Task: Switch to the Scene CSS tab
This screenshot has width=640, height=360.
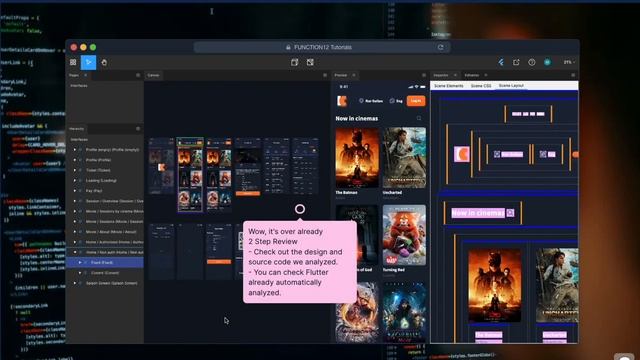Action: [481, 86]
